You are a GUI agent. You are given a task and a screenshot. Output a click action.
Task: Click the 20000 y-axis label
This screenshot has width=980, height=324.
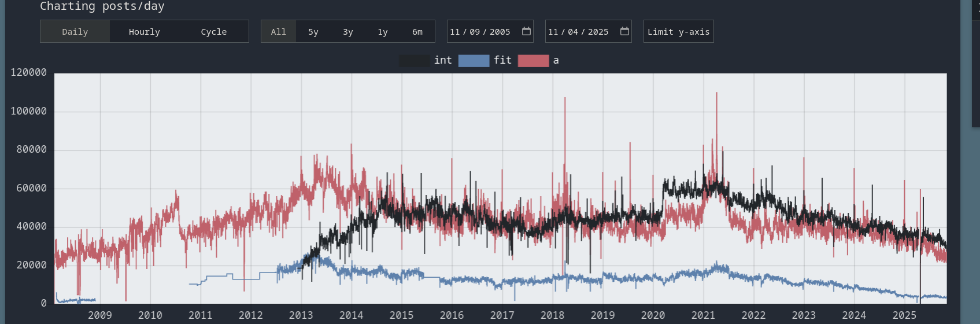pyautogui.click(x=32, y=265)
